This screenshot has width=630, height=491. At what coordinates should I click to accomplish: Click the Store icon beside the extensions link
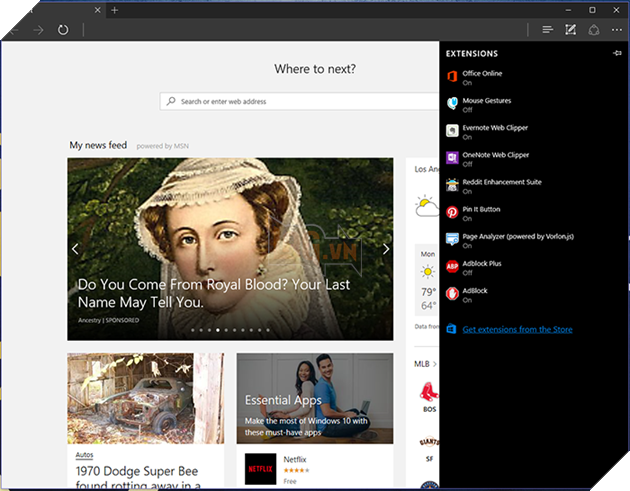tap(452, 329)
